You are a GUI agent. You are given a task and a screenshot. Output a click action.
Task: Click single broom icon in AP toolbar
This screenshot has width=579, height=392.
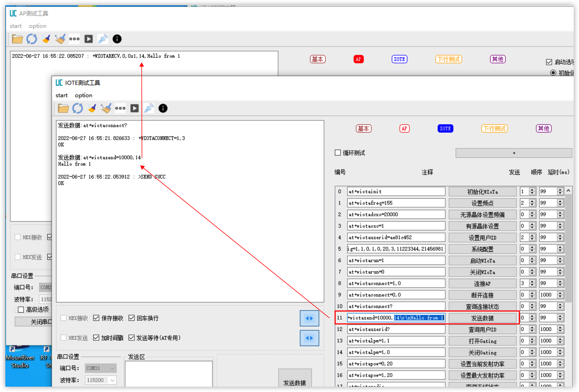[x=46, y=39]
